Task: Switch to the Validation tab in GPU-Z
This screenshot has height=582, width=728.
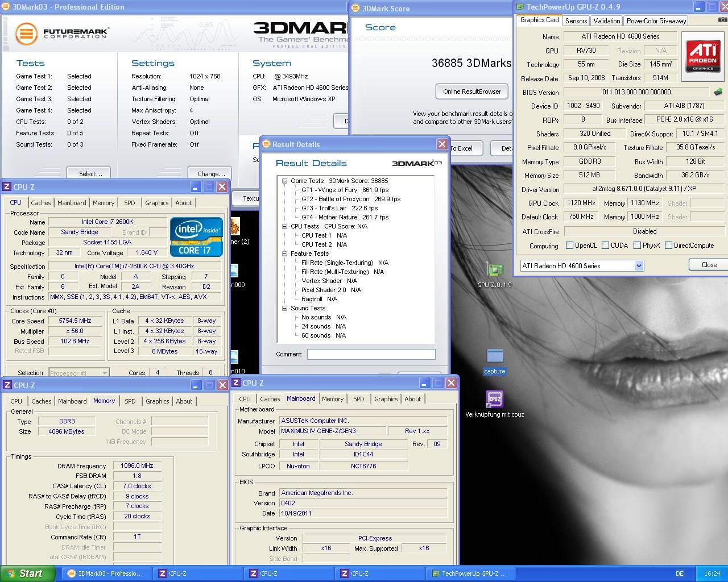Action: pyautogui.click(x=606, y=20)
